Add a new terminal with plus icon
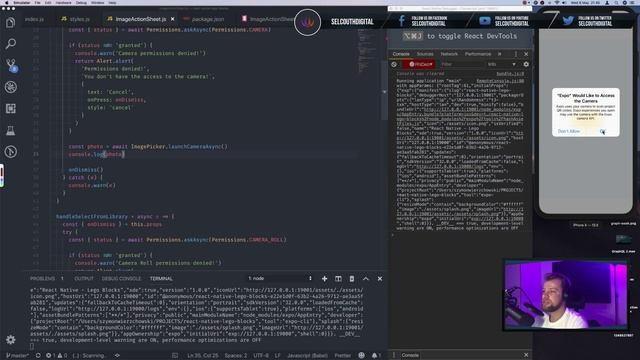Screen dimensions: 640x360 click(x=324, y=279)
